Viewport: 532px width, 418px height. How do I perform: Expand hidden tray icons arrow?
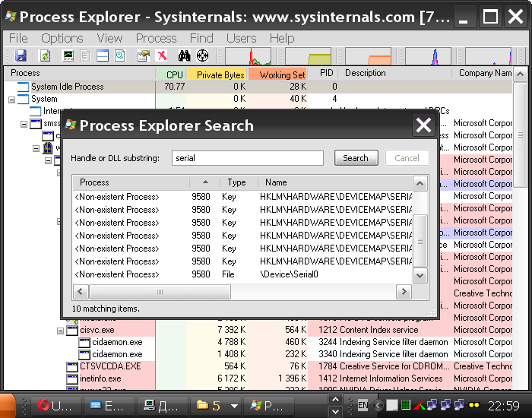click(x=378, y=405)
